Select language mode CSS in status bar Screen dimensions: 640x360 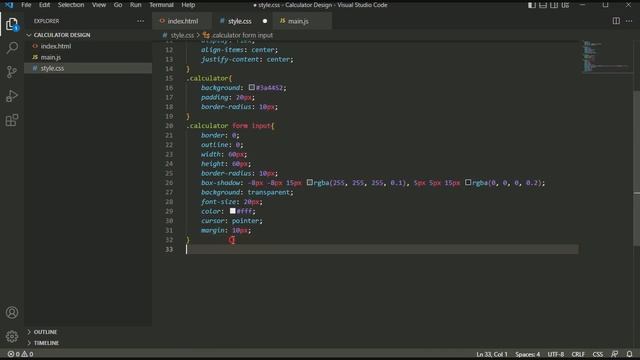pyautogui.click(x=598, y=354)
